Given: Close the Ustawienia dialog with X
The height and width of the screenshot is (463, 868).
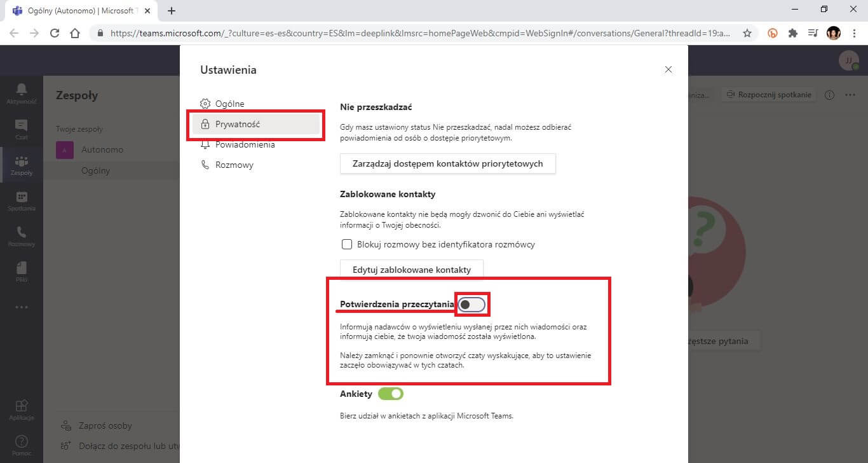Looking at the screenshot, I should point(668,69).
